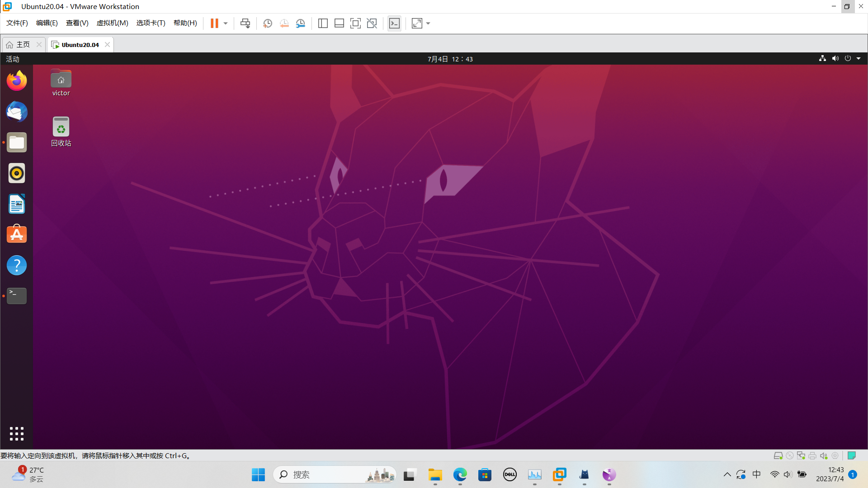
Task: Enter full screen mode
Action: (x=355, y=23)
